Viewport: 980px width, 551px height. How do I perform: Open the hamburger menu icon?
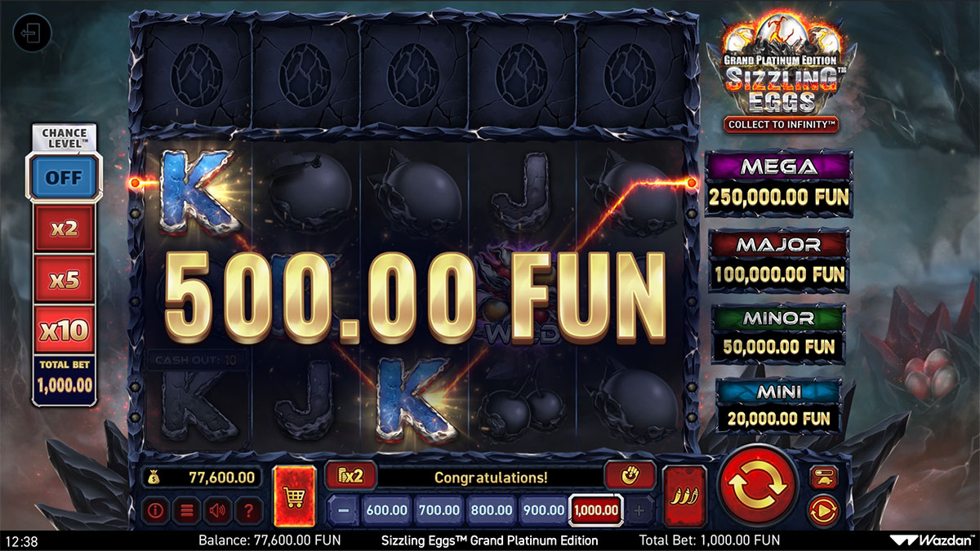click(187, 512)
